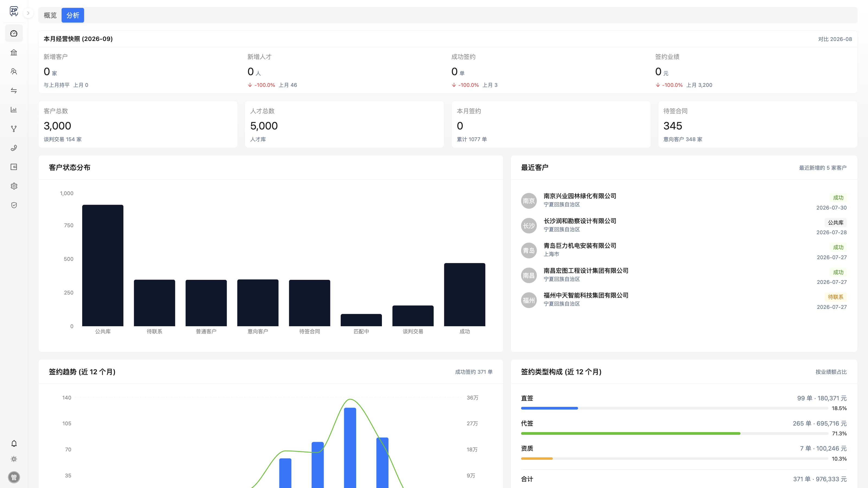Click the 上月 3,200 comparison text
This screenshot has width=868, height=488.
coord(699,85)
